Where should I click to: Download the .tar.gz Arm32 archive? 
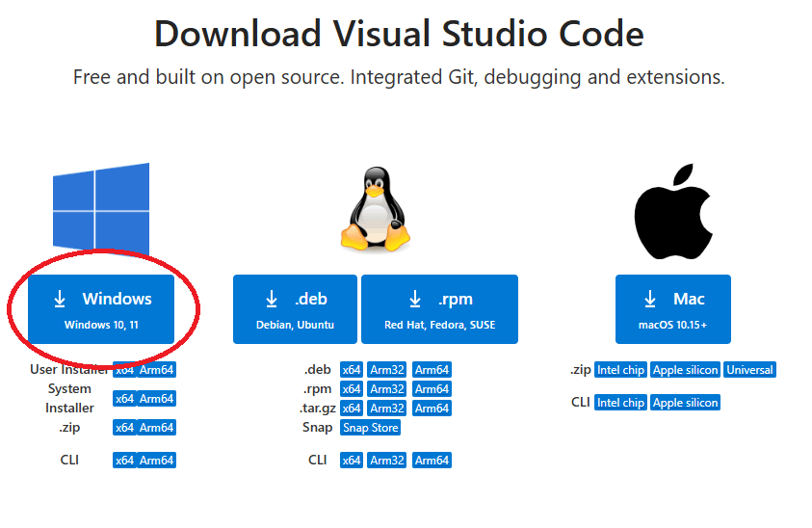click(x=387, y=409)
